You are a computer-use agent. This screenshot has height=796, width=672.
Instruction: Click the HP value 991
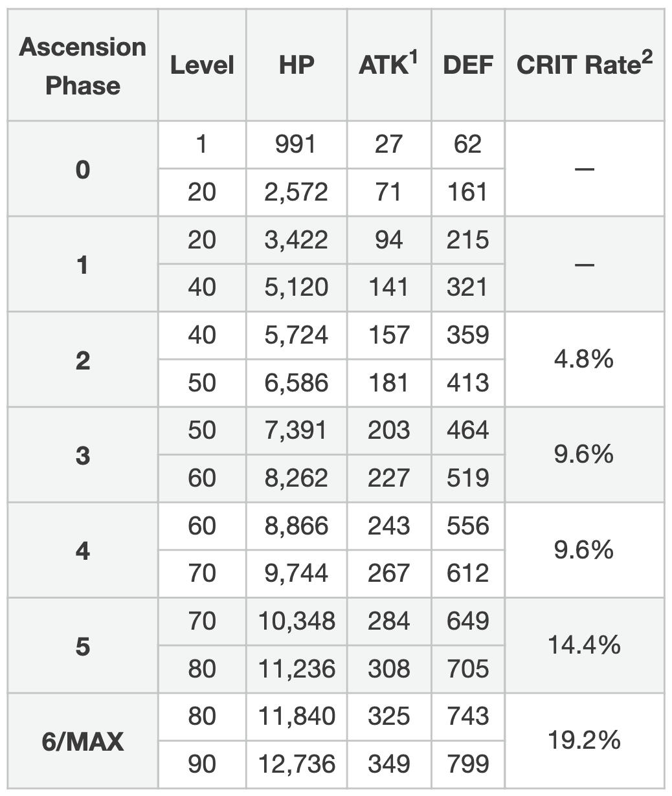point(296,144)
